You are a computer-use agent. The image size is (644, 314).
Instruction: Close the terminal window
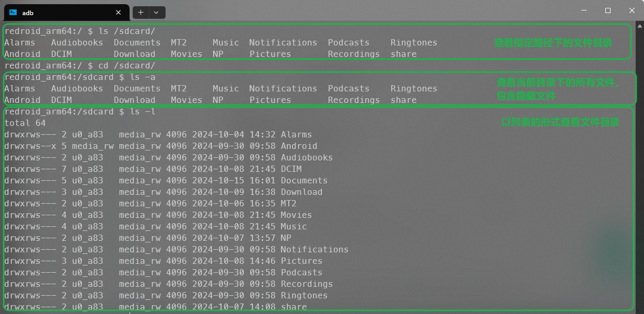pyautogui.click(x=632, y=10)
